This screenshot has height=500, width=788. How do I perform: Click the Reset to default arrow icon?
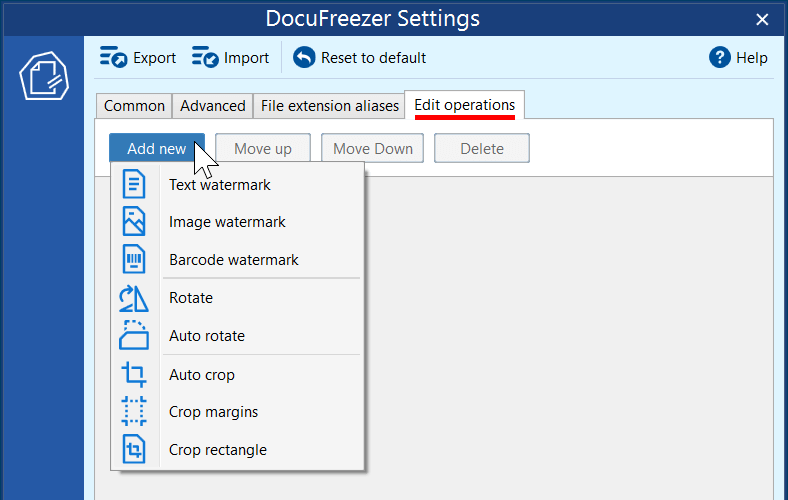tap(304, 57)
